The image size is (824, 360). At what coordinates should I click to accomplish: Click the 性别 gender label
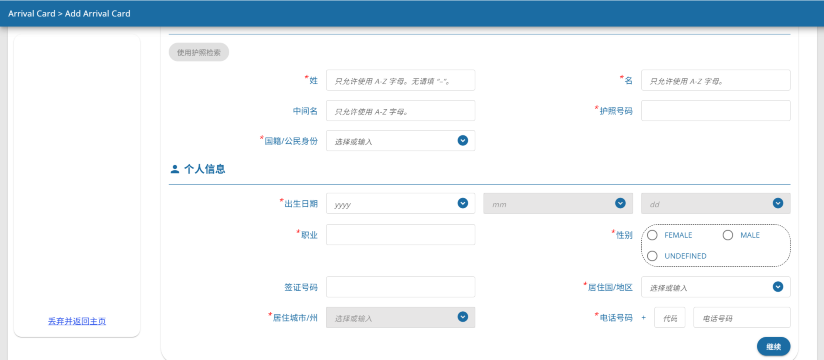[624, 235]
